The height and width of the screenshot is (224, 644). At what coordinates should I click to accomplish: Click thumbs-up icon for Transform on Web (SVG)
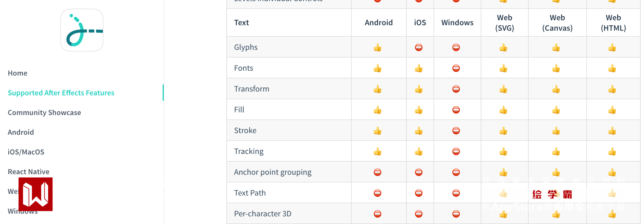click(503, 89)
